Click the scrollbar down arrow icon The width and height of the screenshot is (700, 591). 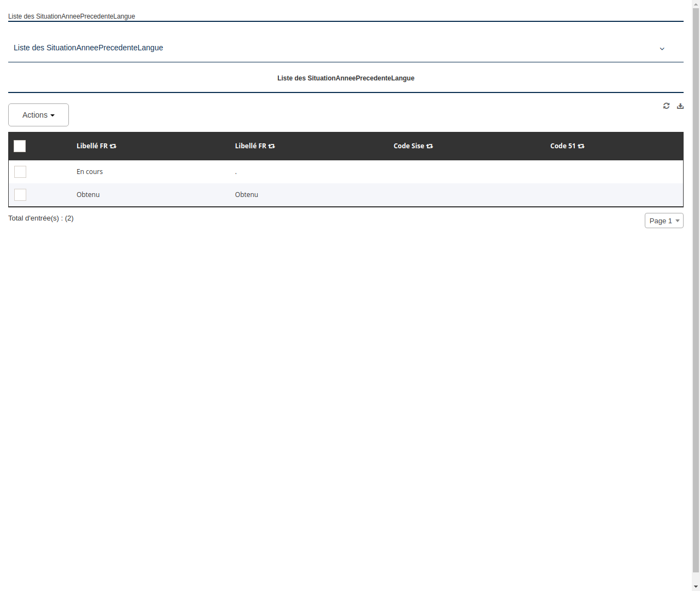pyautogui.click(x=695, y=586)
